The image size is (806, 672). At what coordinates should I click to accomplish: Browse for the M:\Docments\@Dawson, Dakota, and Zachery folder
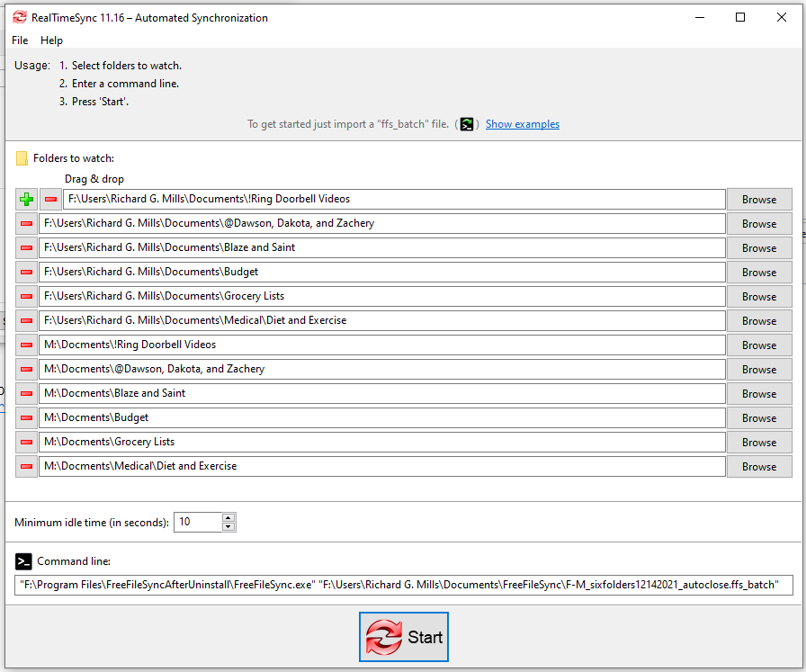759,369
